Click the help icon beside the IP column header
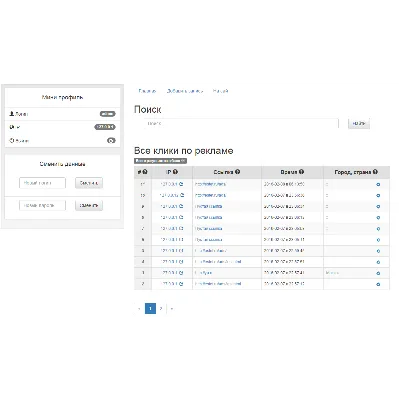This screenshot has height=400, width=400. 175,172
